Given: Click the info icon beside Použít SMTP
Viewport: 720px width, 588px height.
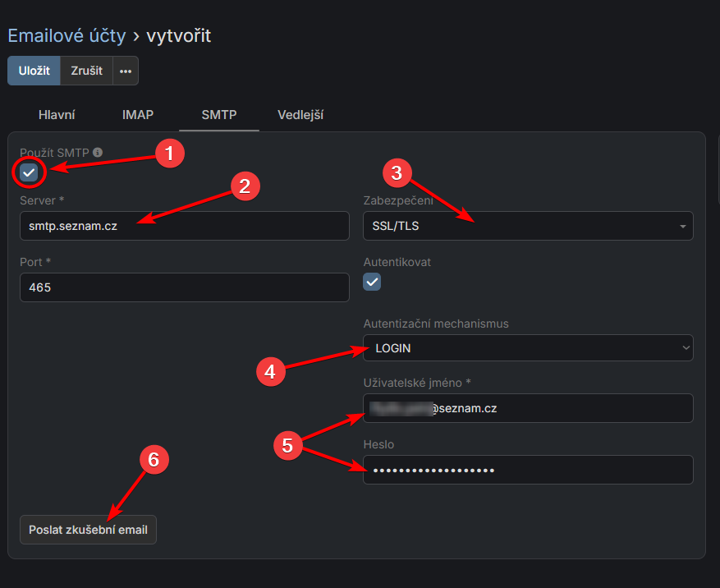Looking at the screenshot, I should tap(98, 153).
